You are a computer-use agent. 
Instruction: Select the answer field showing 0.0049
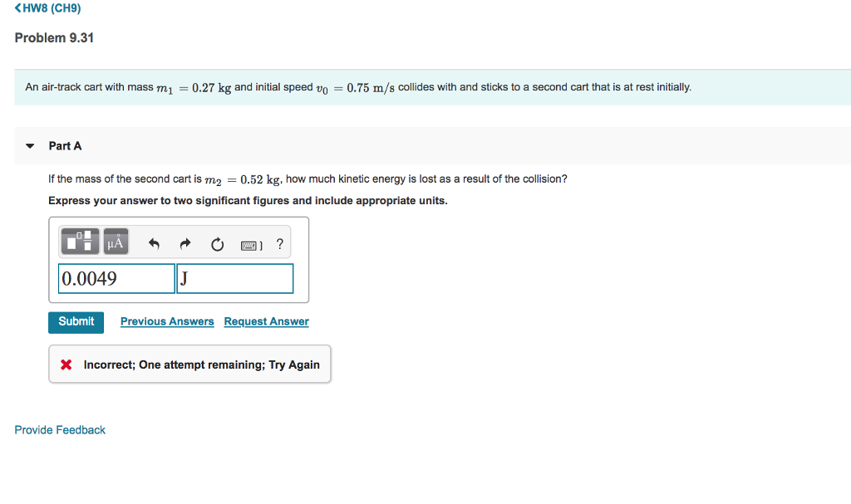click(x=116, y=278)
